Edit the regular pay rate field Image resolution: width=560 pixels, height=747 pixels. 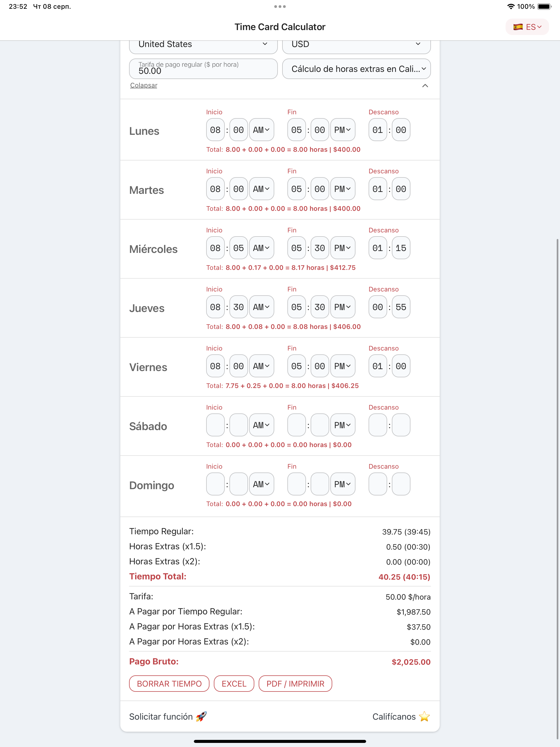pos(203,69)
